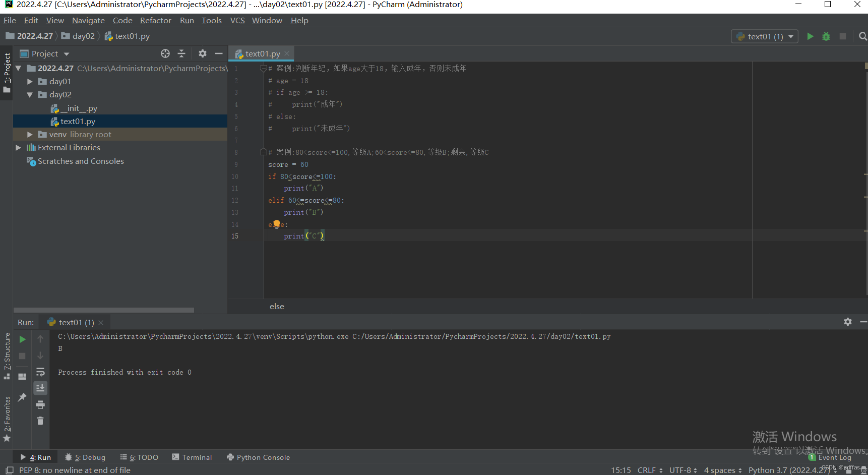The height and width of the screenshot is (475, 868).
Task: Click the 2022.4.27 breadcrumb
Action: pyautogui.click(x=30, y=36)
